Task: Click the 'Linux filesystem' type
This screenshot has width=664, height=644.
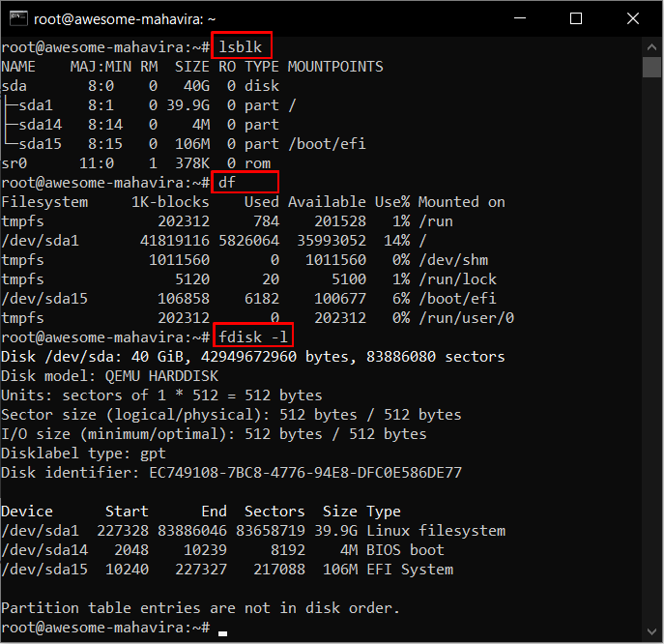Action: 436,531
